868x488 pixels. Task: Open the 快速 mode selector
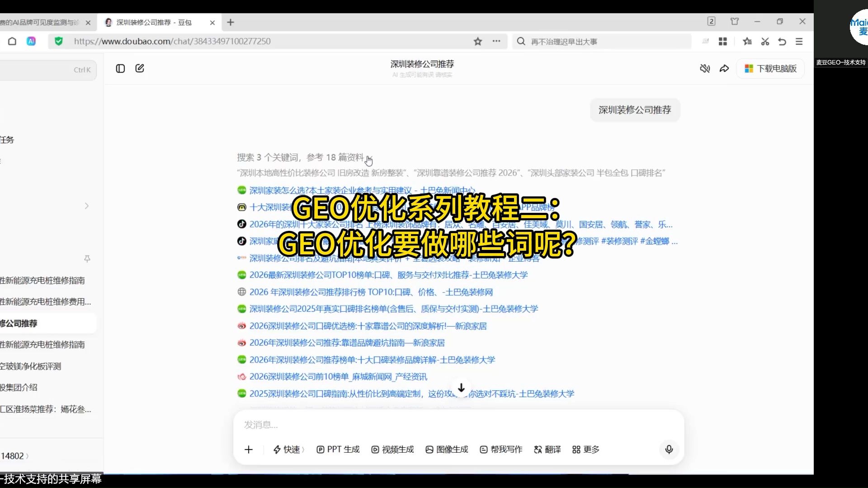click(289, 450)
